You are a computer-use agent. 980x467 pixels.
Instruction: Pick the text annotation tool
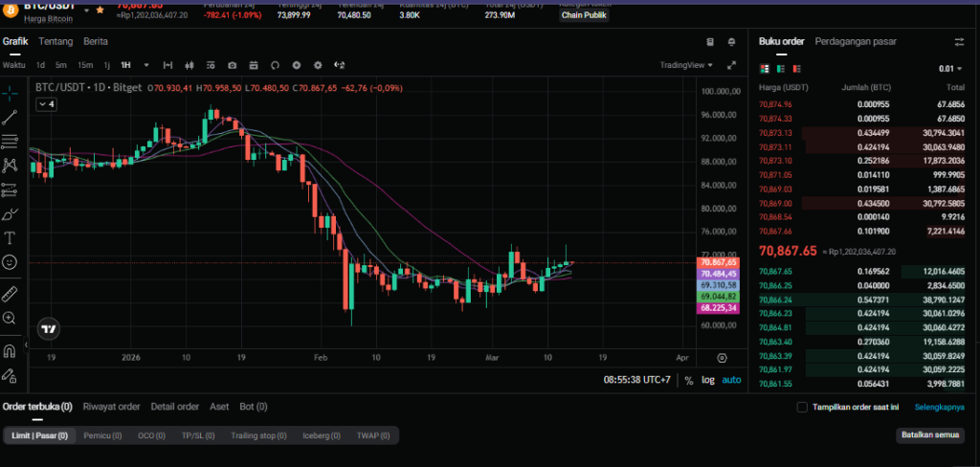[11, 237]
